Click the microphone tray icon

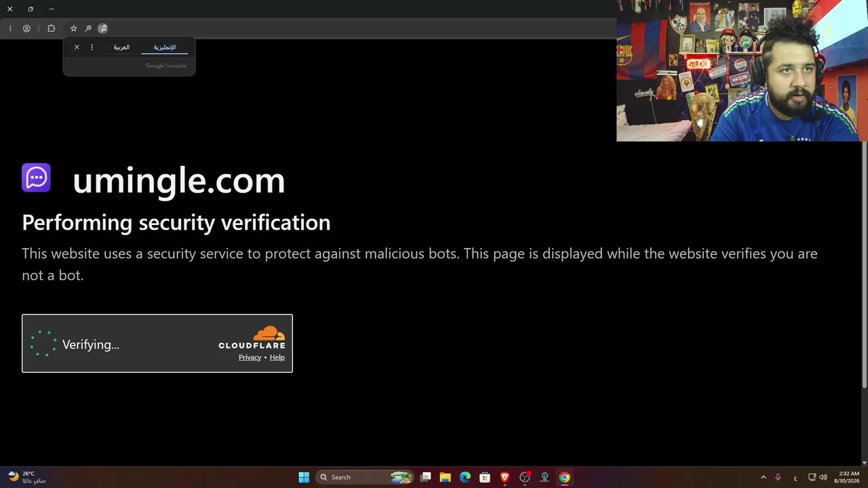click(x=778, y=477)
